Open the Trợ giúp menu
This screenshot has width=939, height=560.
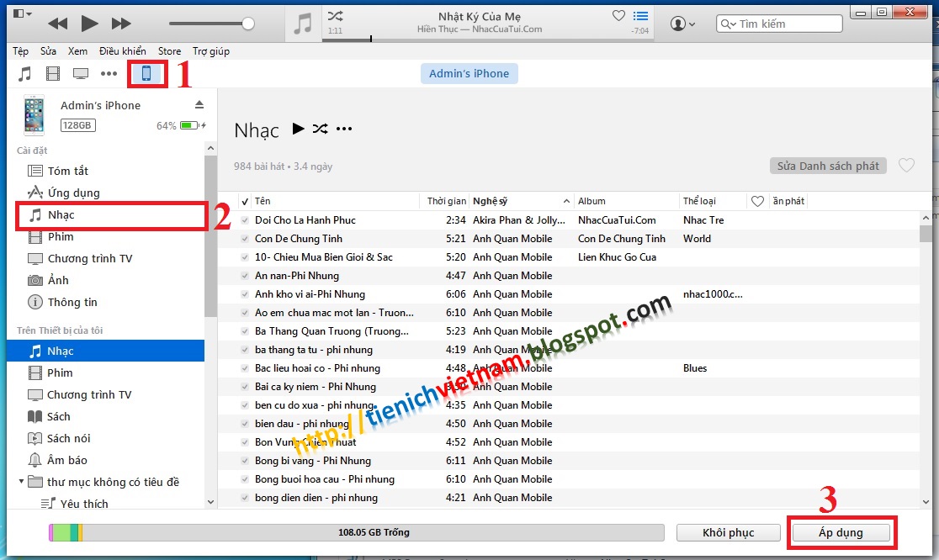(211, 50)
